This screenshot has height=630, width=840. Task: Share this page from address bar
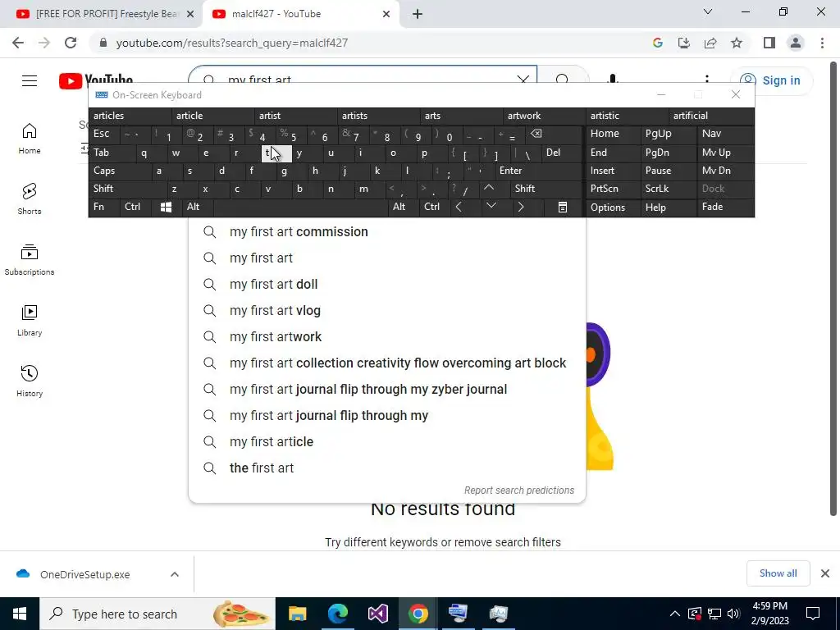point(710,43)
